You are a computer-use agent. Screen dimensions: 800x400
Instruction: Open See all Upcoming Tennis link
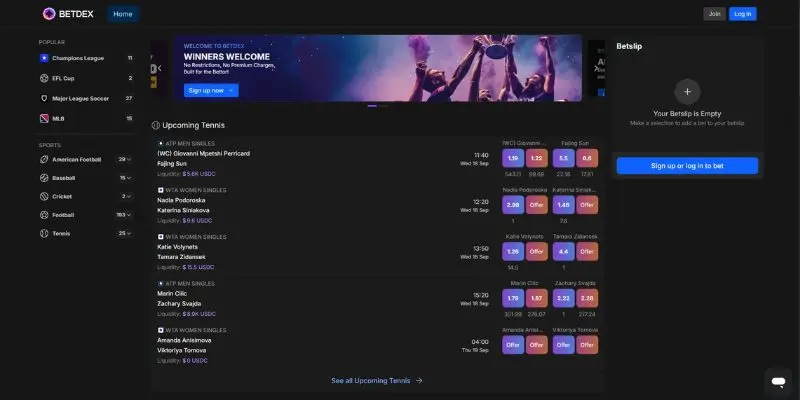[377, 380]
